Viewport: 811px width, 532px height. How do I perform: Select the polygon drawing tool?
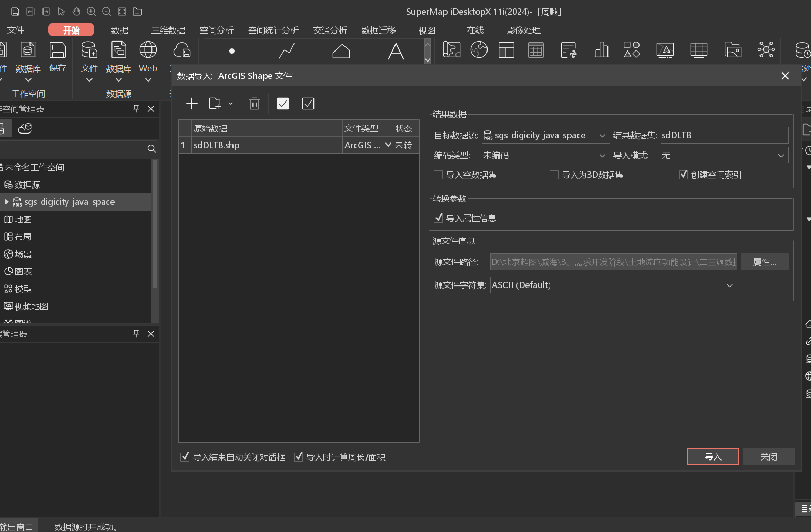click(341, 51)
